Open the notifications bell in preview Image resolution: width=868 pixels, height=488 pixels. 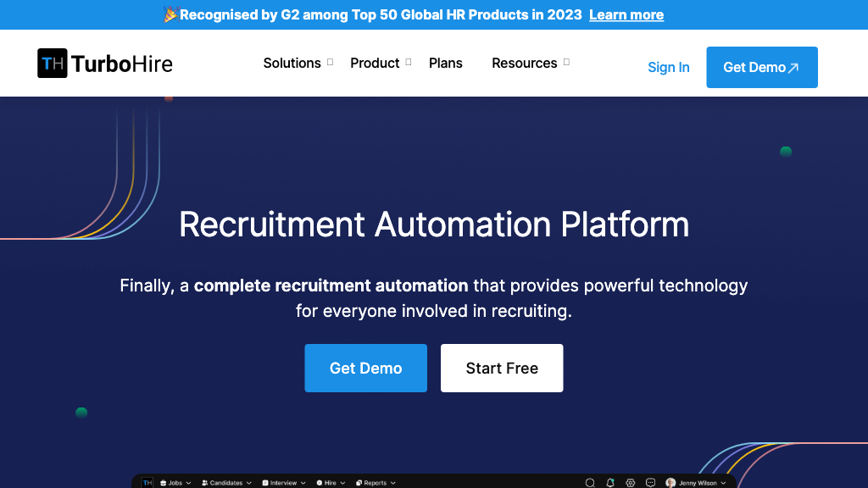[610, 483]
